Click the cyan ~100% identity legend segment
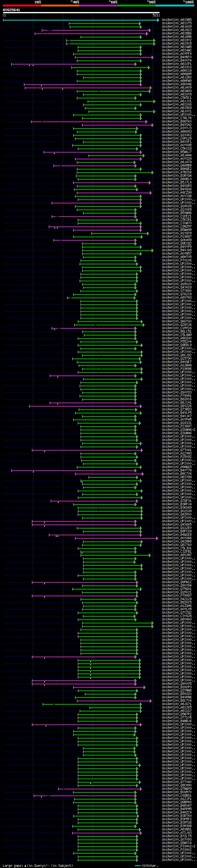The width and height of the screenshot is (197, 868). pos(175,6)
